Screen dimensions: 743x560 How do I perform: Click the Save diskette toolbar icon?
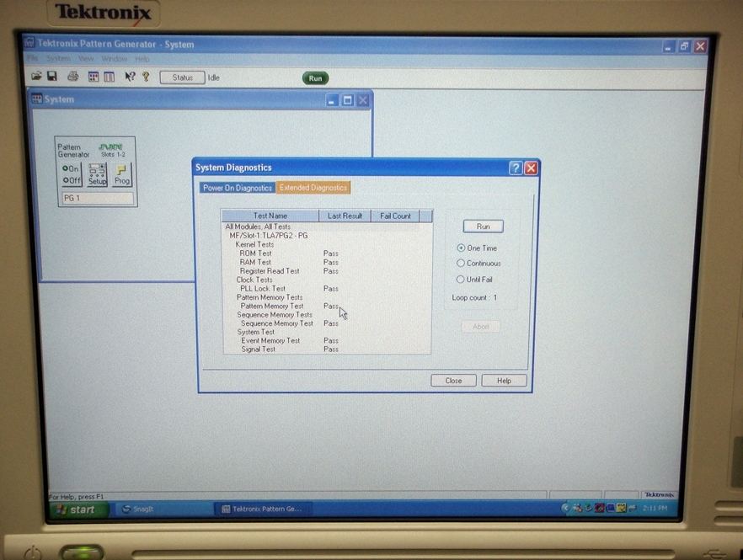[x=52, y=77]
